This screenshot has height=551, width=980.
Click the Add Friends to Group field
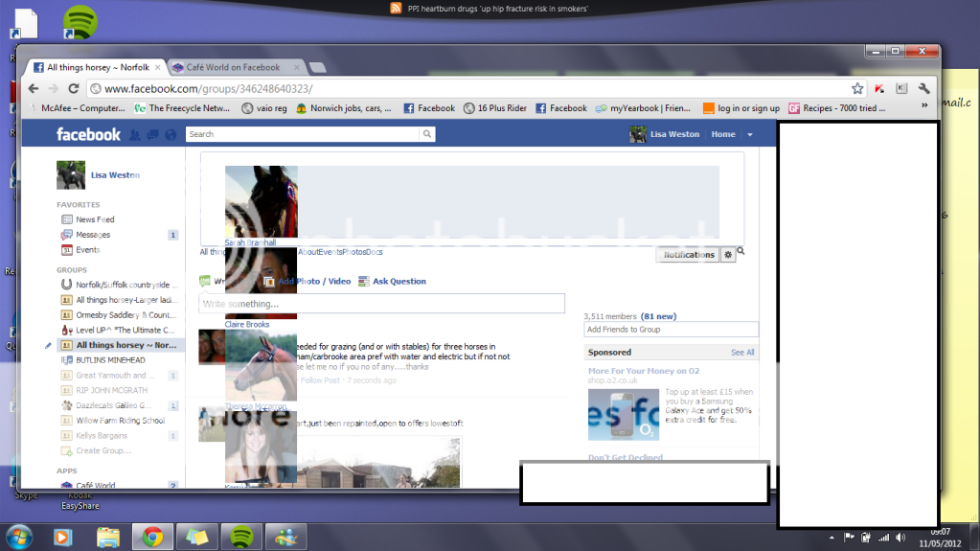672,330
